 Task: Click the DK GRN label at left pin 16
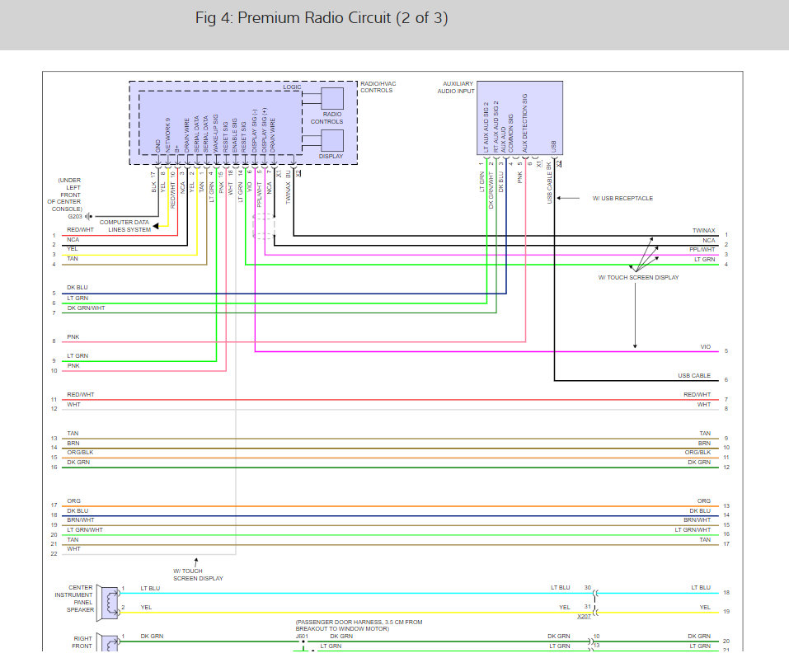click(78, 462)
